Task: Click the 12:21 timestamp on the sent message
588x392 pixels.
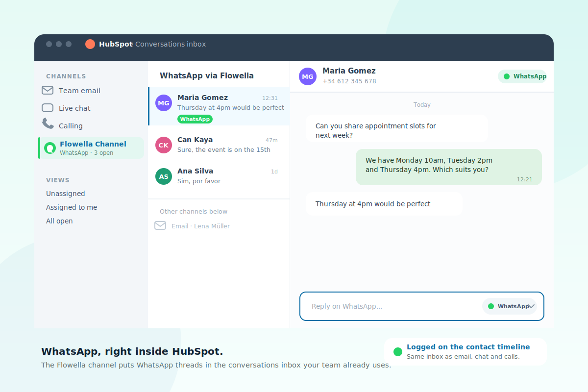Action: pyautogui.click(x=524, y=179)
